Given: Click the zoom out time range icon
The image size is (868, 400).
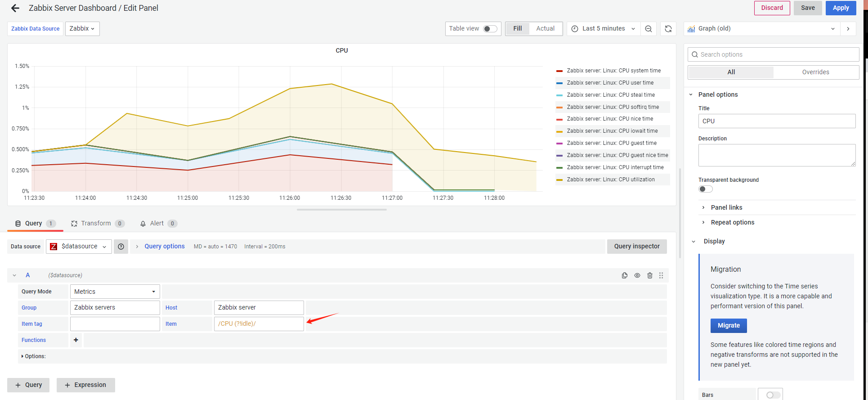Looking at the screenshot, I should (x=649, y=29).
